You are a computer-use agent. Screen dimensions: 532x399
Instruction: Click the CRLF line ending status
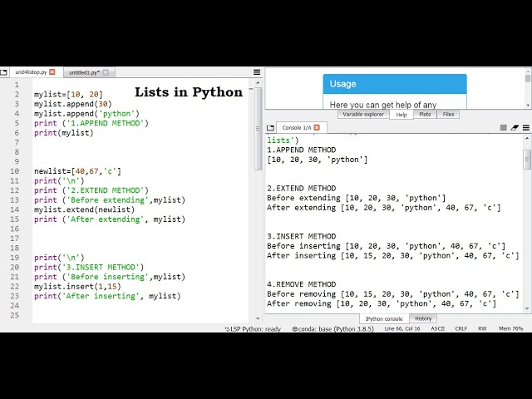tap(461, 329)
